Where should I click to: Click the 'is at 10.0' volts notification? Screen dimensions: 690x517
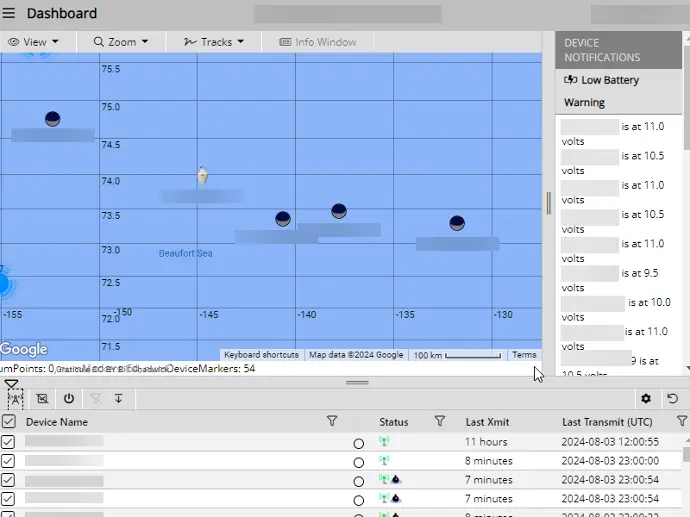pyautogui.click(x=616, y=309)
